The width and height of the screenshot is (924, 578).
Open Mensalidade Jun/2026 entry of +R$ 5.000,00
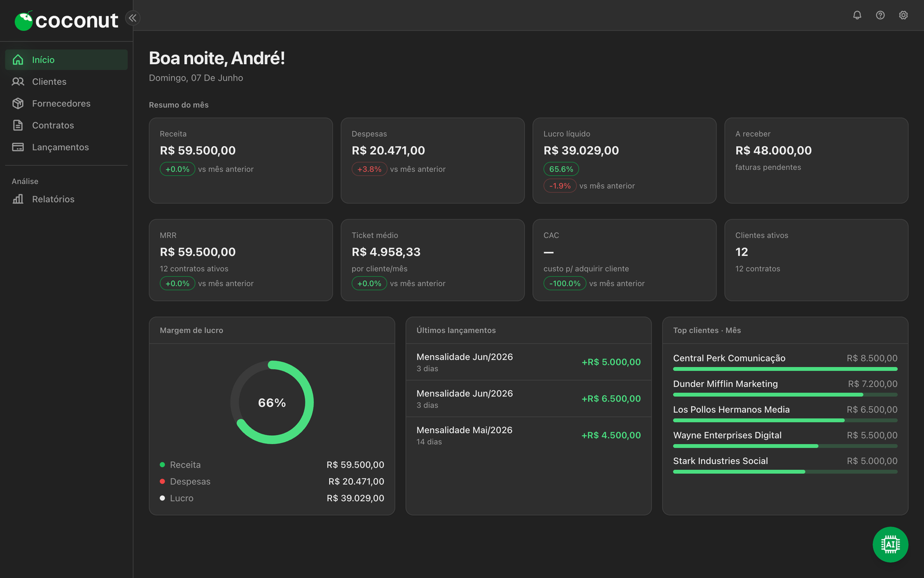click(528, 362)
